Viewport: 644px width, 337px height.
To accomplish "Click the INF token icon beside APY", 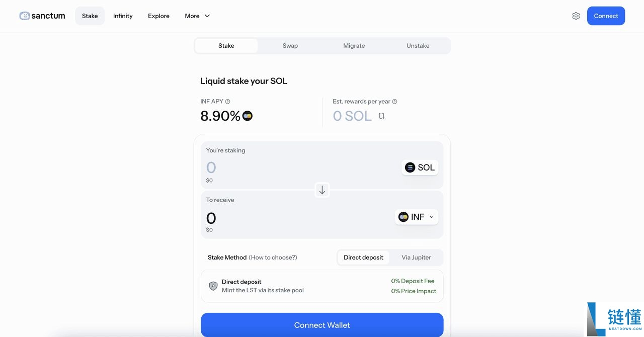I will 247,116.
